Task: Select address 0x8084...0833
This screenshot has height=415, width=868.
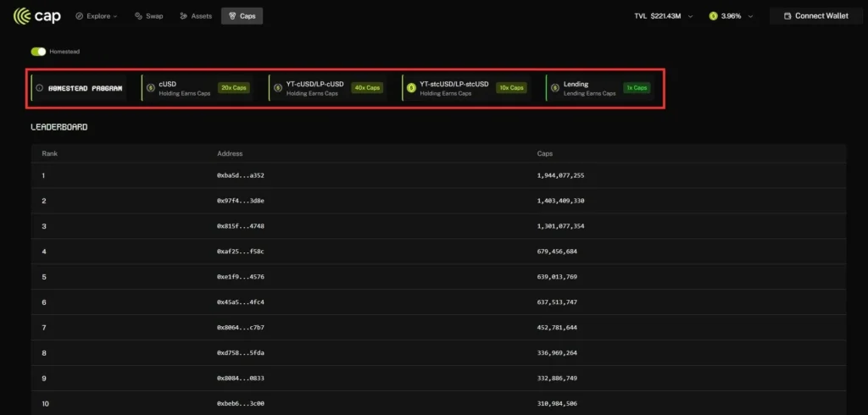Action: pos(241,379)
